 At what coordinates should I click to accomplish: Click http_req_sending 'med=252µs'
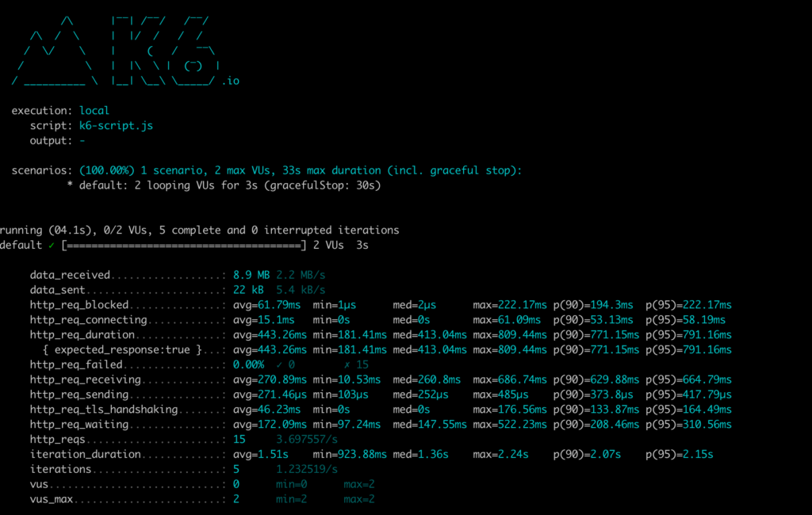pyautogui.click(x=420, y=395)
